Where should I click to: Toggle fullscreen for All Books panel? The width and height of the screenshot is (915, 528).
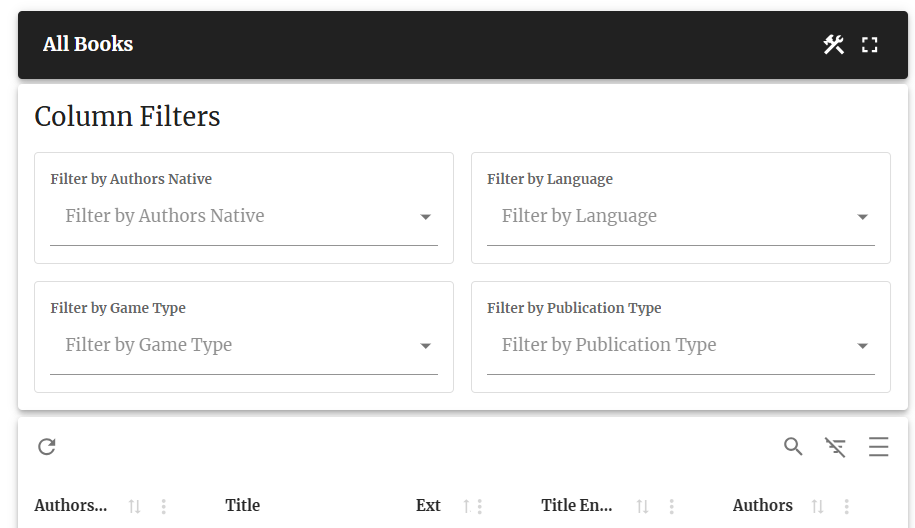(x=869, y=45)
